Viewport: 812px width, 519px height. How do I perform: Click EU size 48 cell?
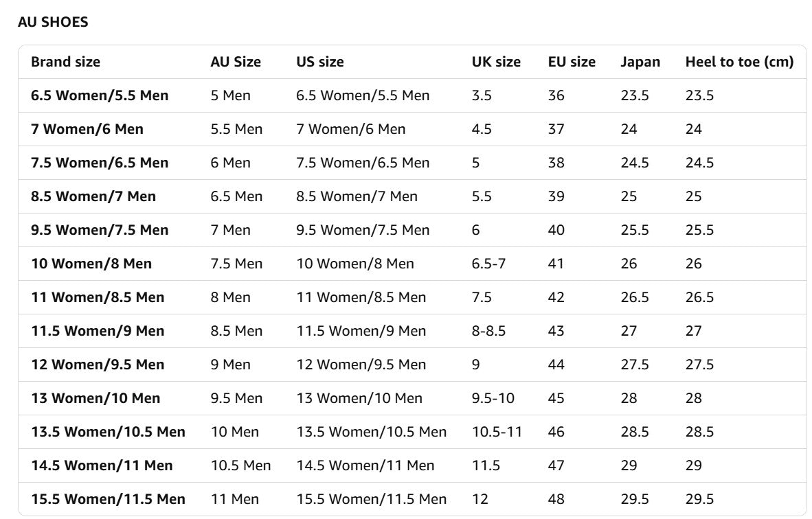coord(556,499)
